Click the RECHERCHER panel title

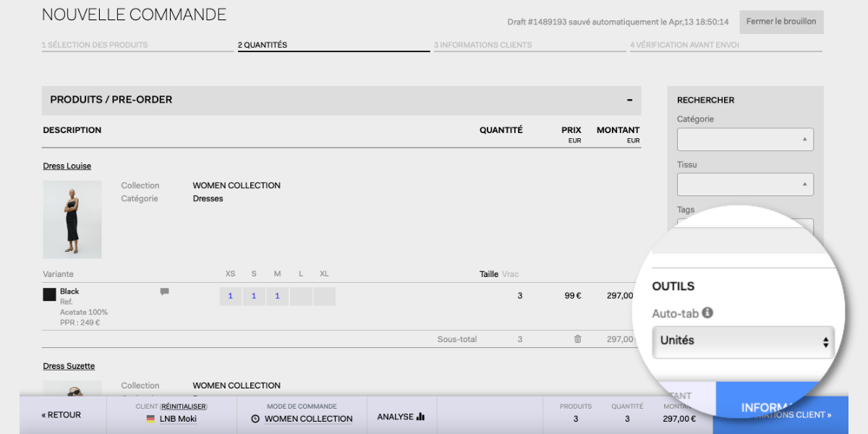pos(706,101)
